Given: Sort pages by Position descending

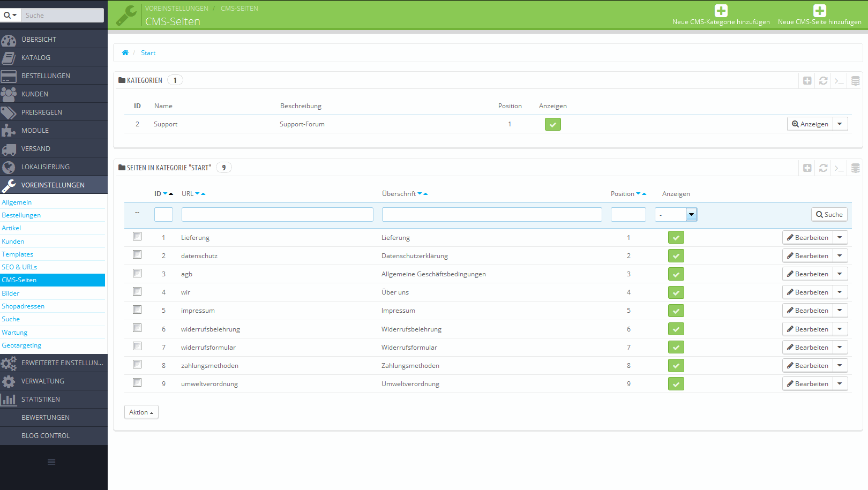Looking at the screenshot, I should click(638, 194).
